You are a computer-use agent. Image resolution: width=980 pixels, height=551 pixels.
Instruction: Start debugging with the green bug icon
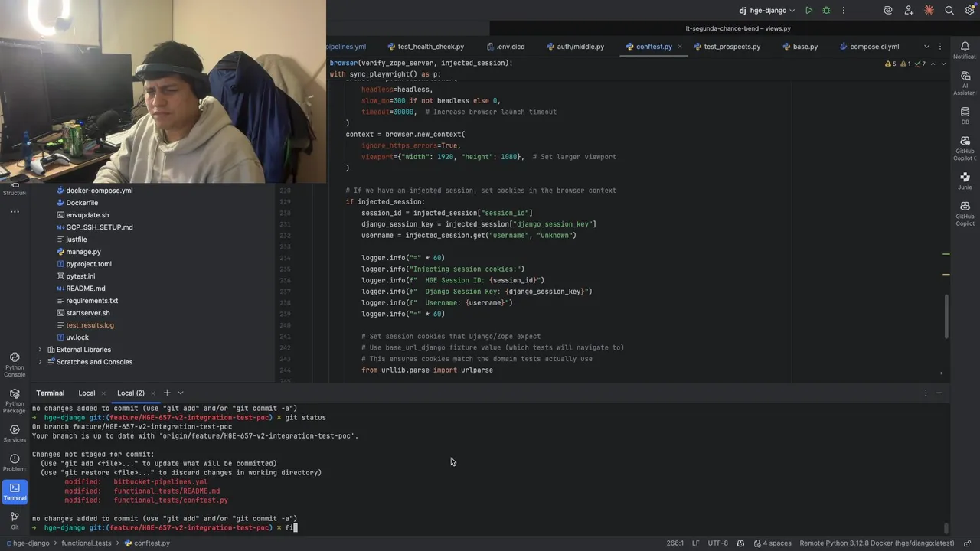pos(826,11)
